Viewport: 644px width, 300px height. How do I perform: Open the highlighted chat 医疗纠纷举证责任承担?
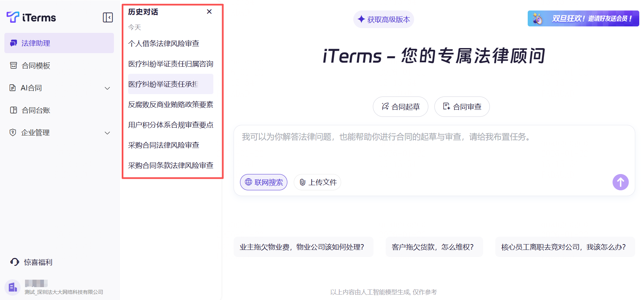[171, 84]
